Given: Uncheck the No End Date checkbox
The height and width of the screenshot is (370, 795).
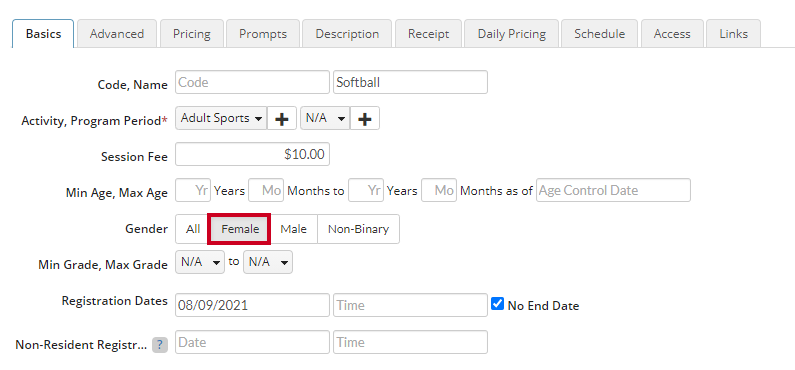Looking at the screenshot, I should click(498, 304).
